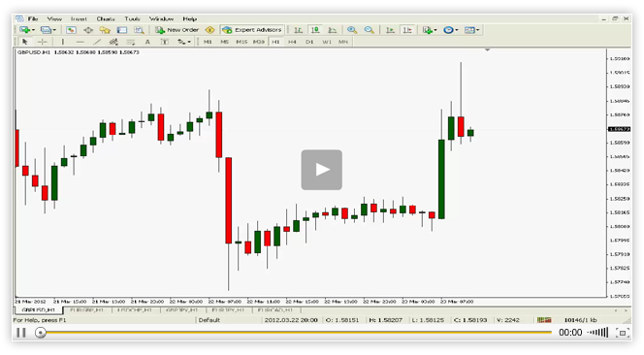Viewport: 644px width, 355px height.
Task: Select the Trendline tool
Action: (x=97, y=42)
